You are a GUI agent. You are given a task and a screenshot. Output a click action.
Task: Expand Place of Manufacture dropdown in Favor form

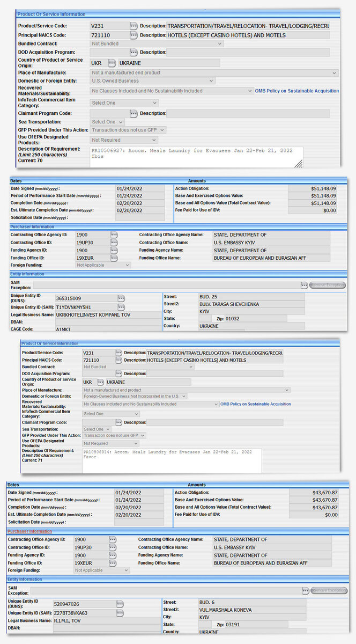pos(186,390)
